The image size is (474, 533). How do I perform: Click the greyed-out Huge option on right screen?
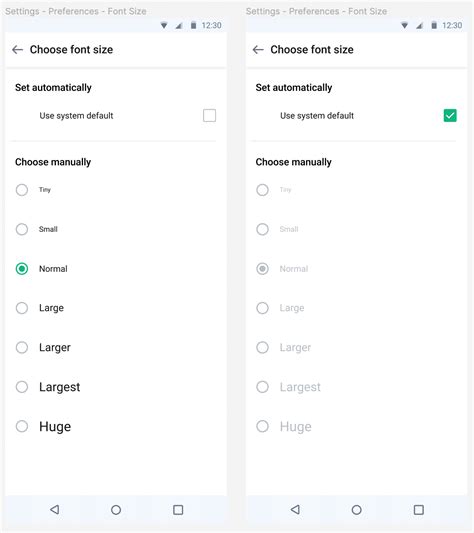coord(284,426)
